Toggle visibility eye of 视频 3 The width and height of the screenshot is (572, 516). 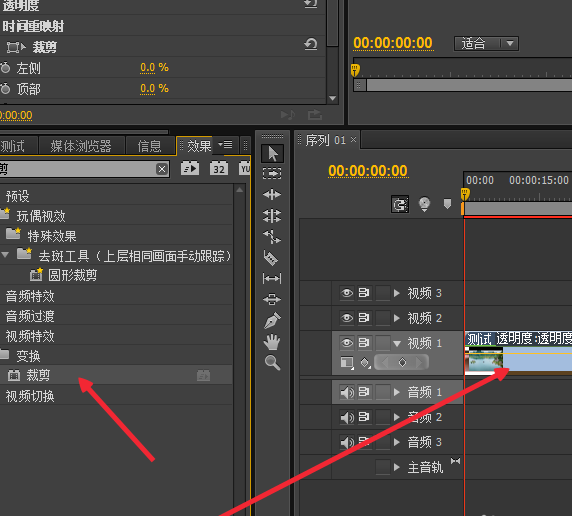[x=347, y=293]
